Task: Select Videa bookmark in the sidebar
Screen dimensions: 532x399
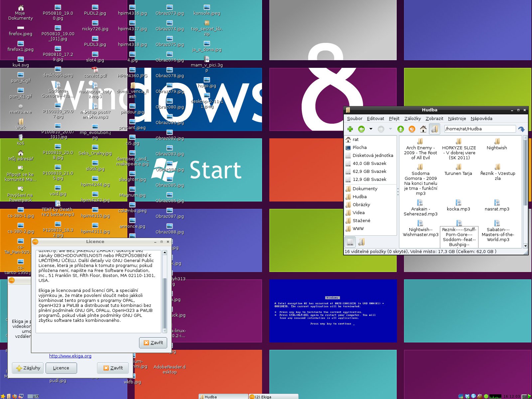Action: click(x=371, y=213)
